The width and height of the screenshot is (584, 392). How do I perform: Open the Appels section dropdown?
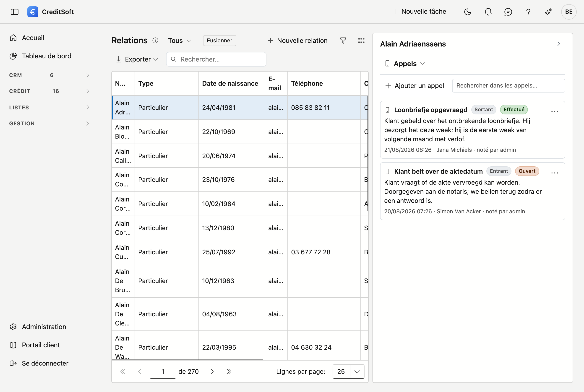(x=405, y=64)
